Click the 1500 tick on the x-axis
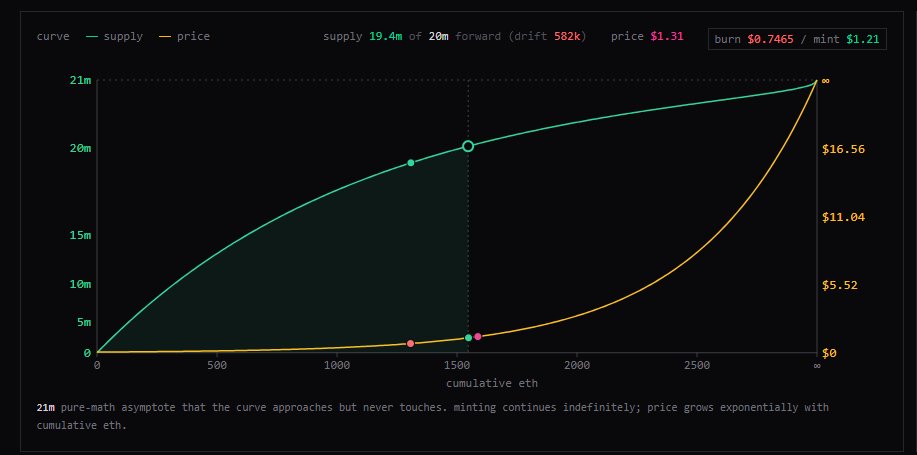The width and height of the screenshot is (917, 455). pyautogui.click(x=456, y=366)
